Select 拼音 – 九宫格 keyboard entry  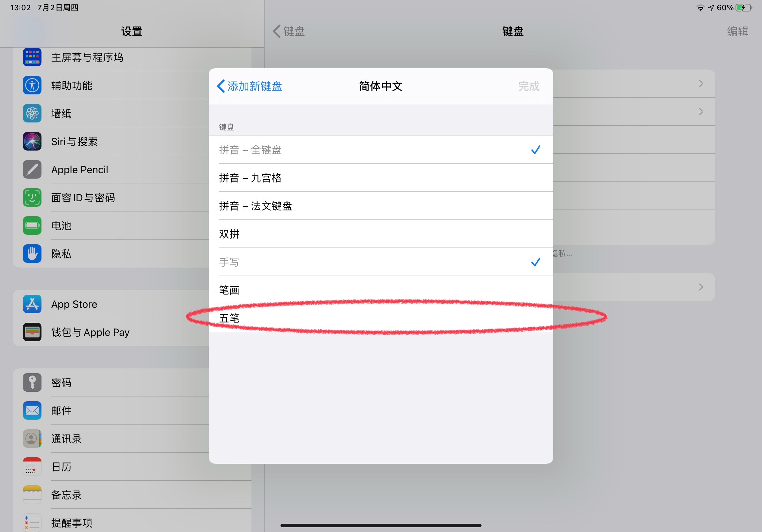click(x=380, y=178)
